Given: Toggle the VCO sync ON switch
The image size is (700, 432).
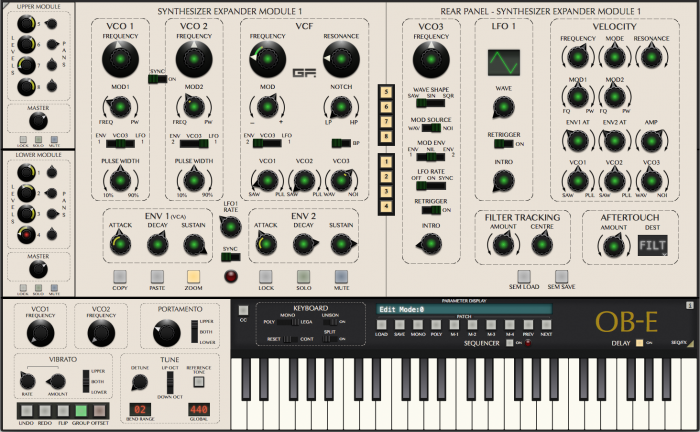Looking at the screenshot, I should (x=158, y=79).
